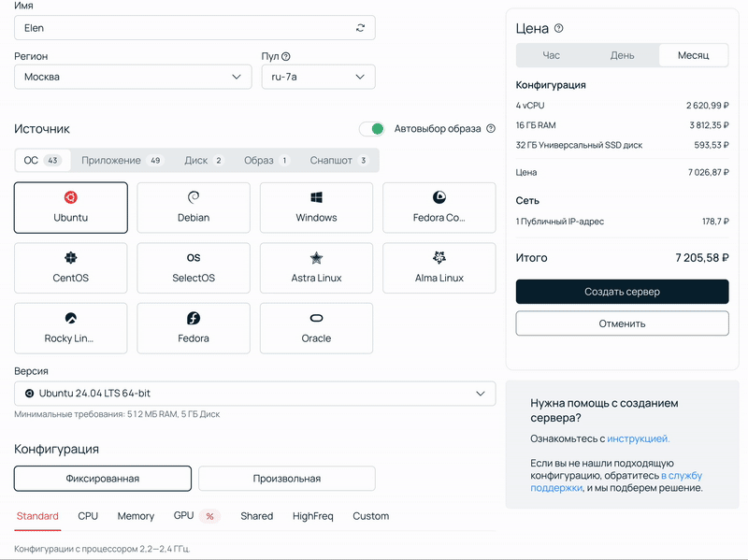Click the regenerate name icon in Имя field
The height and width of the screenshot is (560, 748).
[360, 28]
